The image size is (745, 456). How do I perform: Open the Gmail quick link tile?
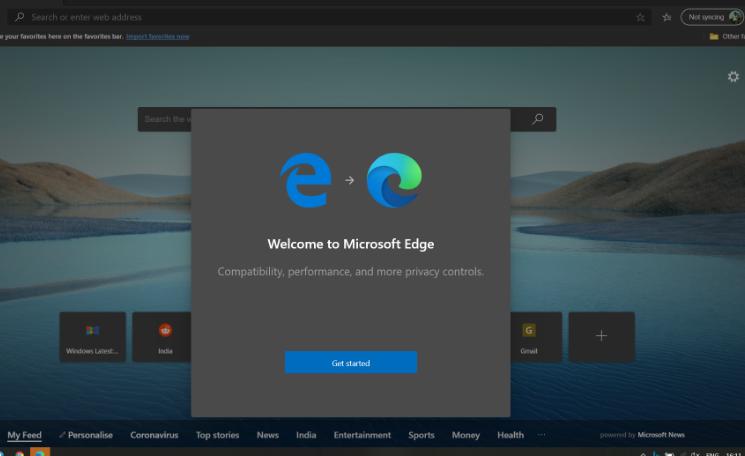click(x=536, y=337)
